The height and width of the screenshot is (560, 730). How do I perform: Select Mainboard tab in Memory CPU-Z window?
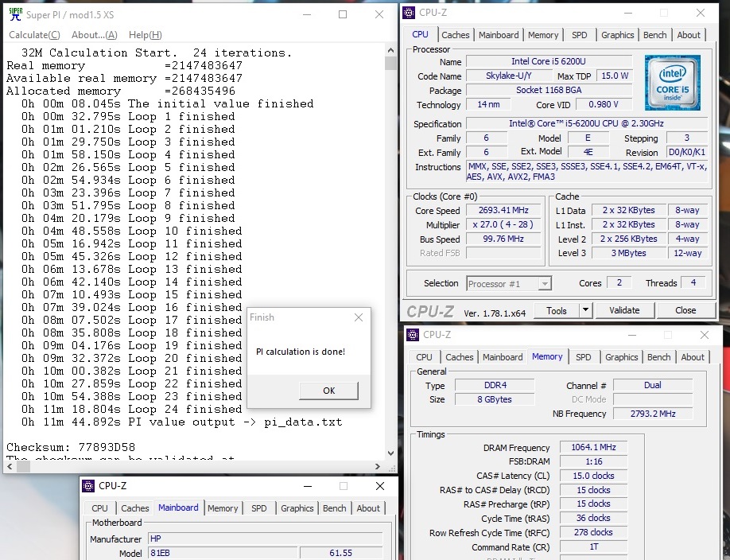pyautogui.click(x=503, y=357)
